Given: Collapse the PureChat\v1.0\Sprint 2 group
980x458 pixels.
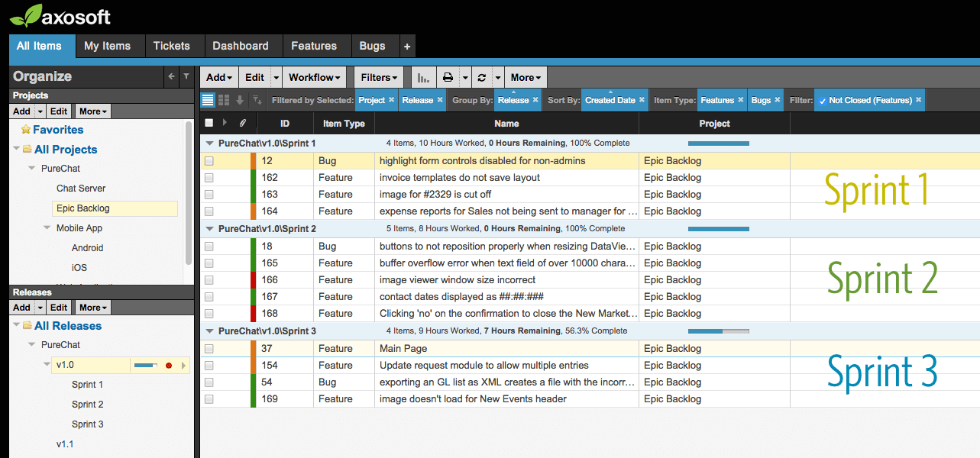Looking at the screenshot, I should click(x=209, y=229).
